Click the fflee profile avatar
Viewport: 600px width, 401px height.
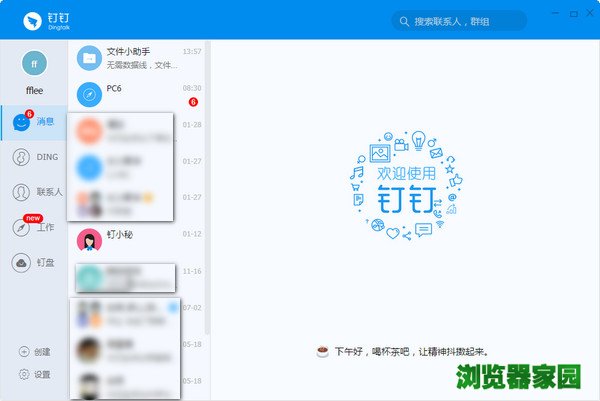34,62
